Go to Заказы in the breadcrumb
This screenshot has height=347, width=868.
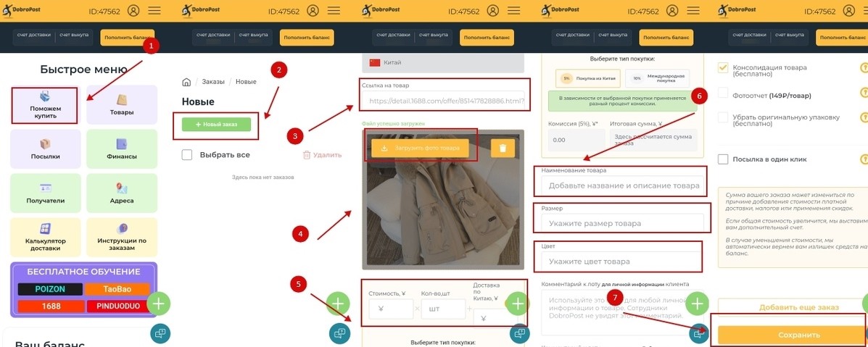pos(213,82)
